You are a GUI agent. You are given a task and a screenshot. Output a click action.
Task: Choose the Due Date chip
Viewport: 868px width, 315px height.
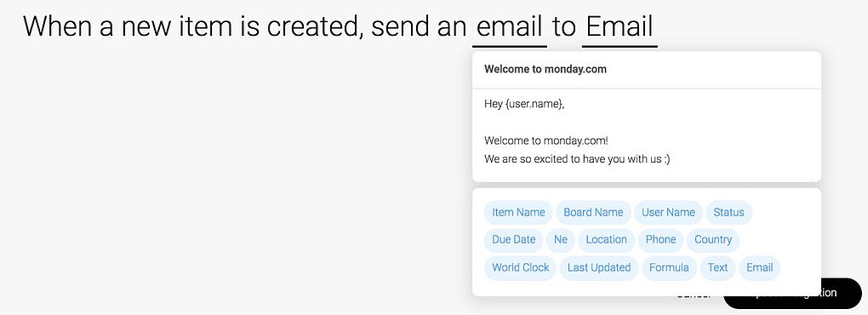pos(514,240)
